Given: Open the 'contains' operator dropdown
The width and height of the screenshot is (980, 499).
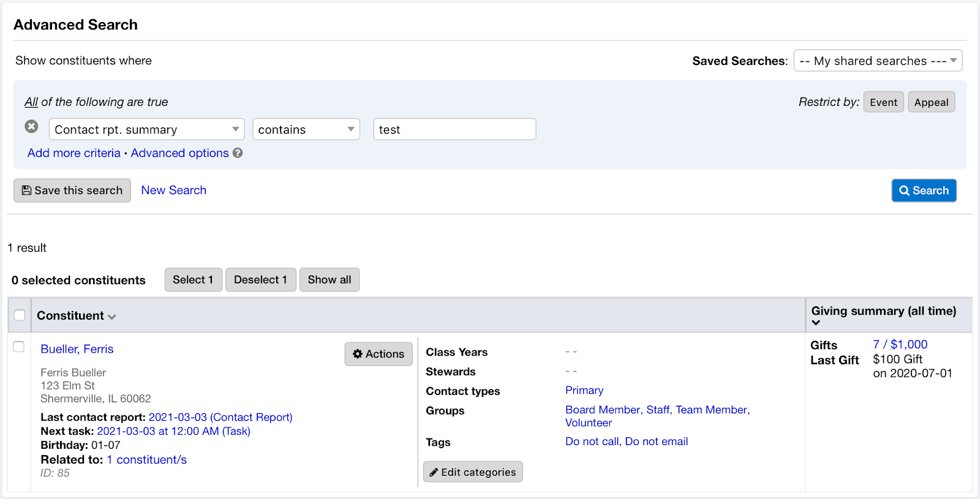Looking at the screenshot, I should [x=306, y=129].
